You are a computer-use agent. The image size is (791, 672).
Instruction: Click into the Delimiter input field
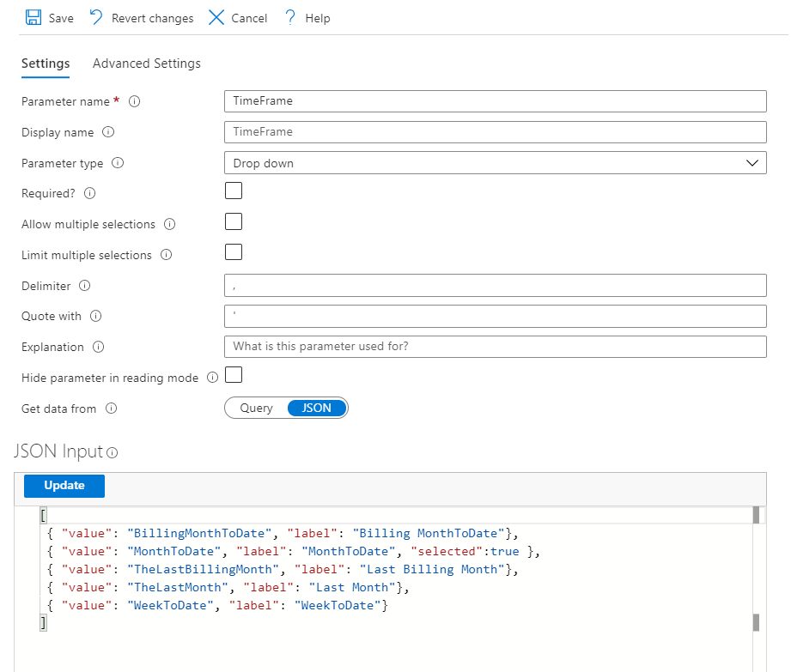click(496, 286)
